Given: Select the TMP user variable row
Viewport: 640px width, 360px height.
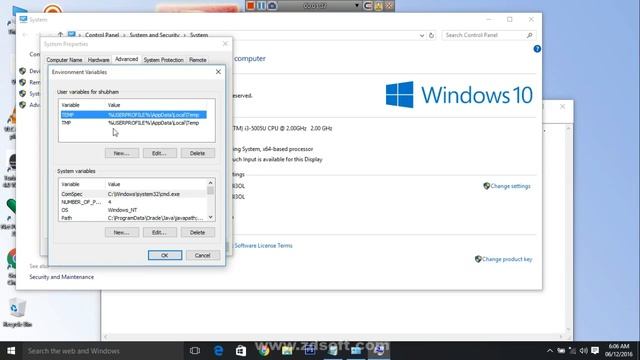Looking at the screenshot, I should 133,123.
